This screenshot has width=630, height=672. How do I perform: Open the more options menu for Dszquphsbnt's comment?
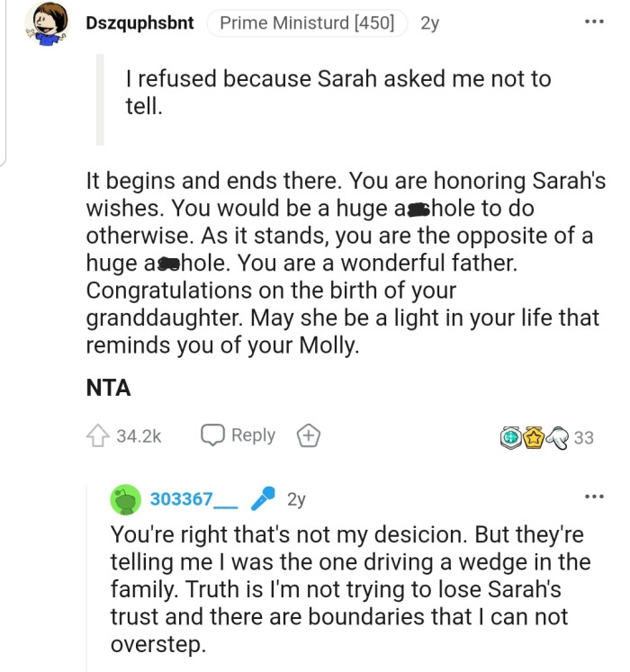[x=593, y=22]
